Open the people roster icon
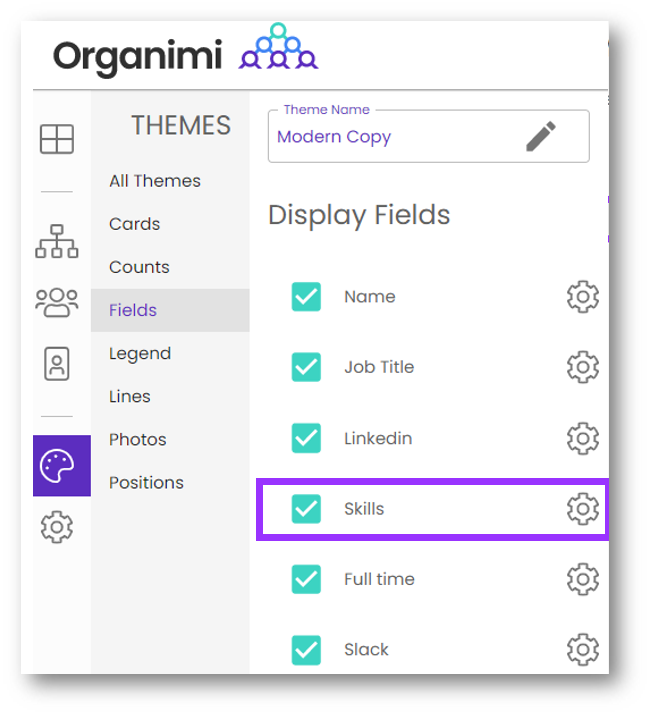 [x=57, y=302]
